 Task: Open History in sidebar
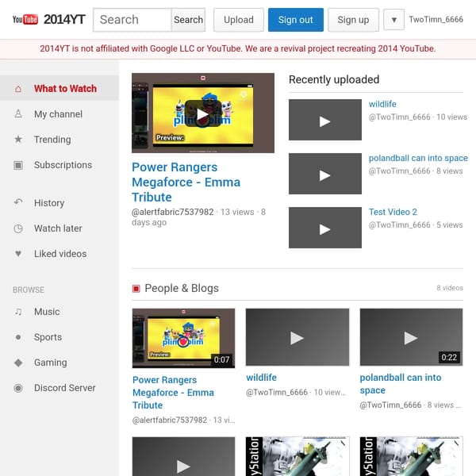point(59,203)
